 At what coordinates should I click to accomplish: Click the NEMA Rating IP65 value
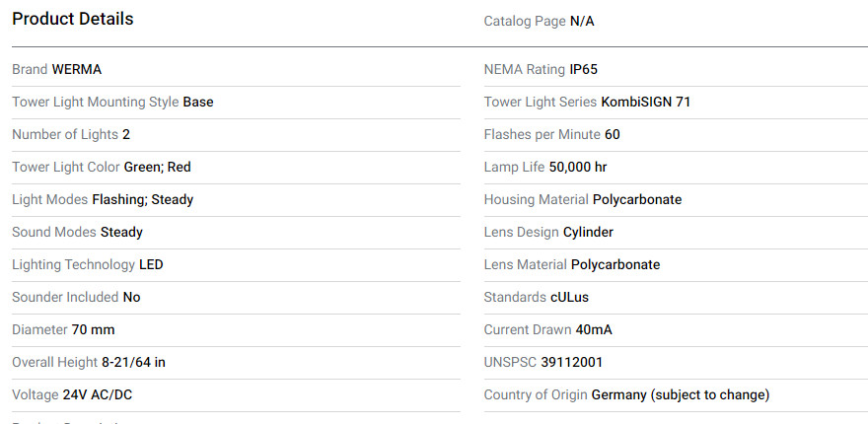click(584, 69)
